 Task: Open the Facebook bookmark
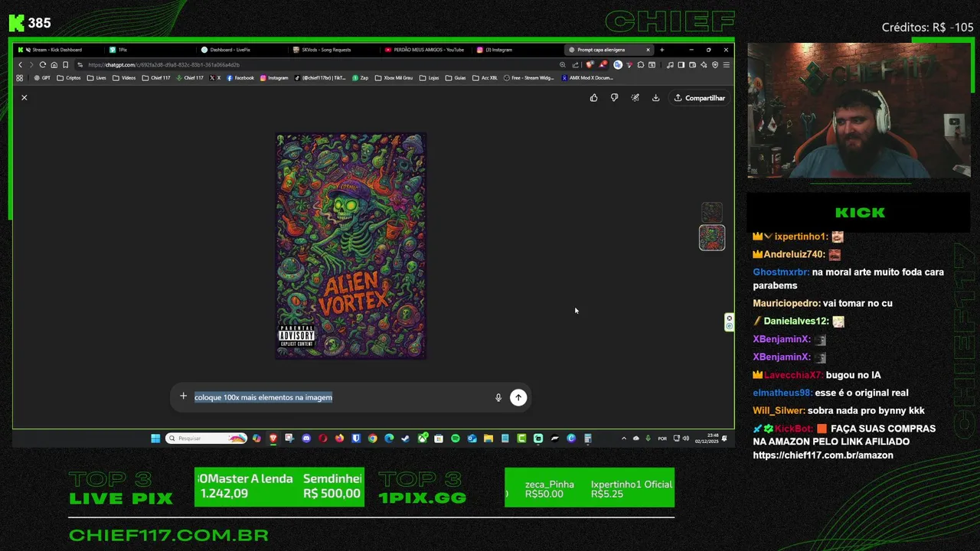click(240, 78)
